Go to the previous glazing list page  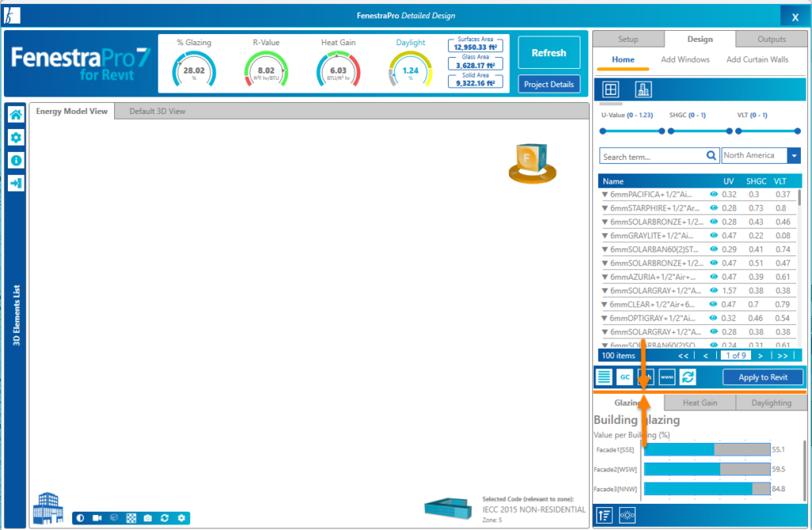(705, 356)
